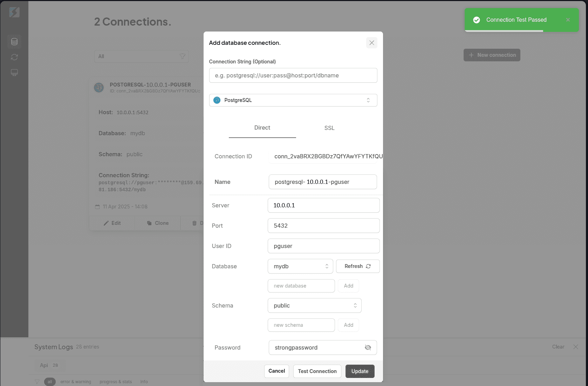Click the Cancel button
The width and height of the screenshot is (588, 386).
pyautogui.click(x=277, y=371)
